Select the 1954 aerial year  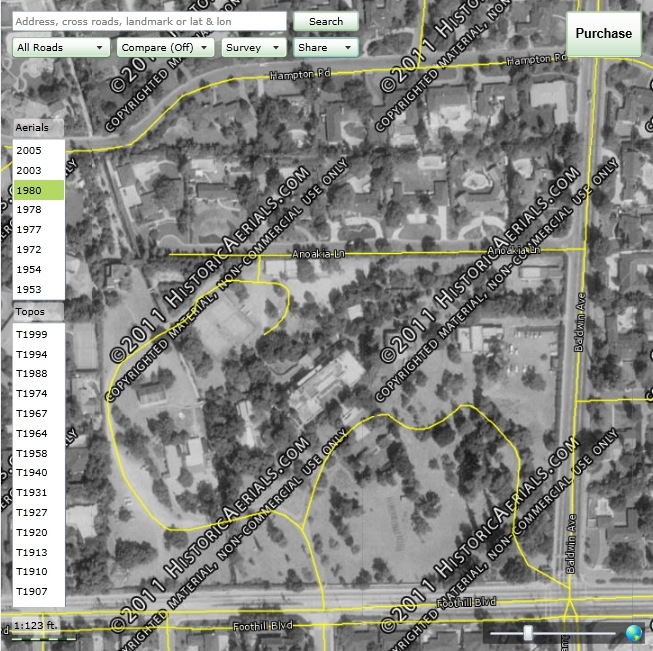tap(39, 269)
